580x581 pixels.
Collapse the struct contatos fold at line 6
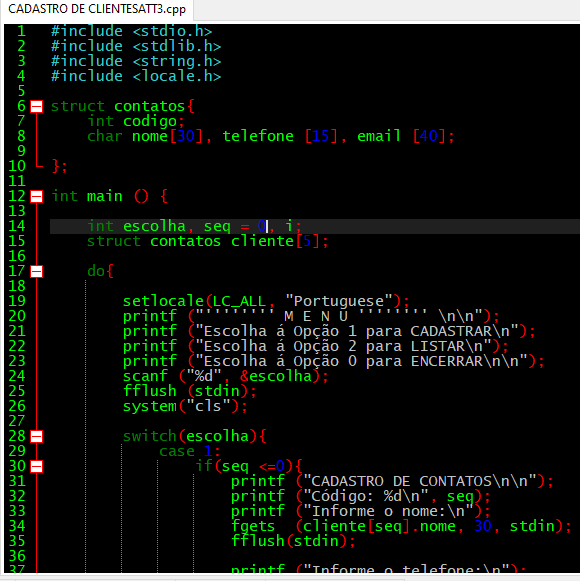point(36,107)
